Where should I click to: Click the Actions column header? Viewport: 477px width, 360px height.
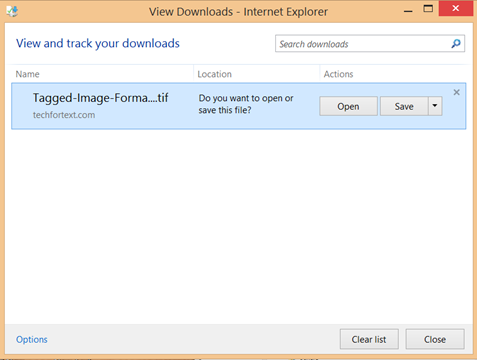tap(338, 74)
